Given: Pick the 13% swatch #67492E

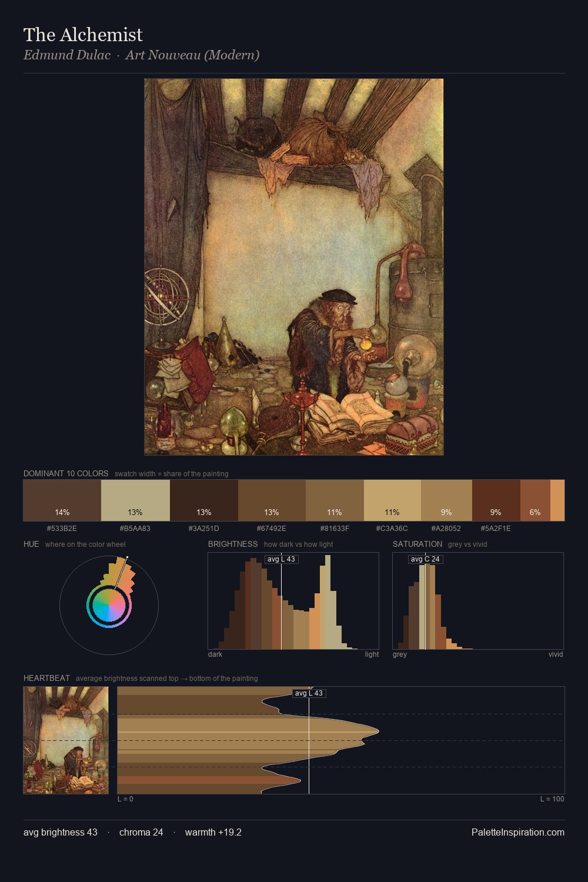Looking at the screenshot, I should click(272, 500).
